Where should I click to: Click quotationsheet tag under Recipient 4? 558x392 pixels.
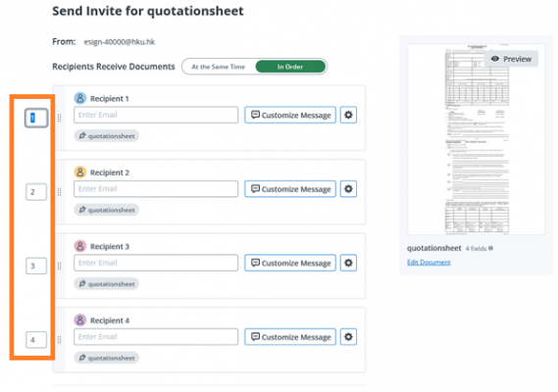[x=107, y=358]
